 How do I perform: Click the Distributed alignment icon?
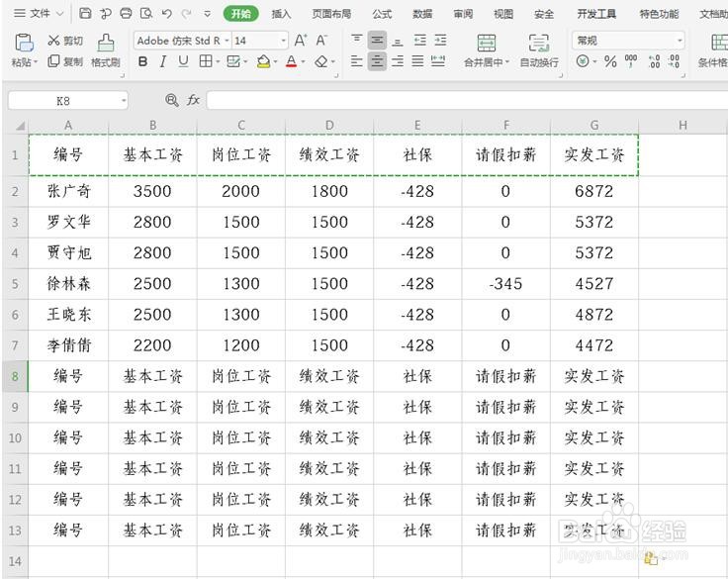tap(438, 61)
